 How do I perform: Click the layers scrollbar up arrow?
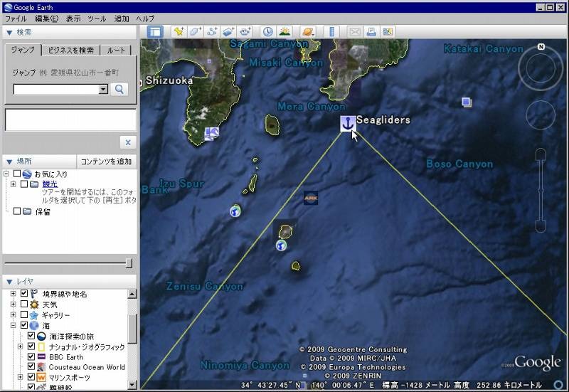132,294
